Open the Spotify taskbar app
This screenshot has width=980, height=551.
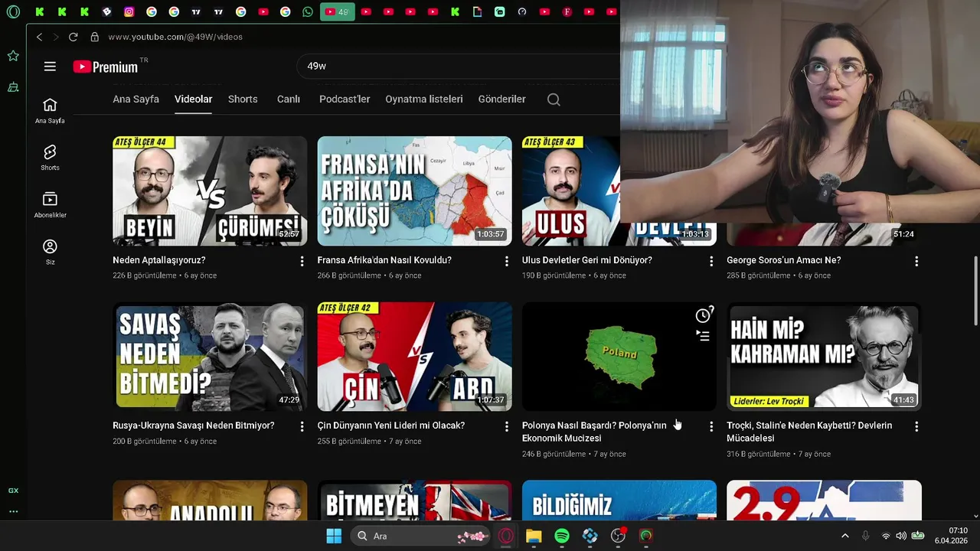pyautogui.click(x=562, y=536)
